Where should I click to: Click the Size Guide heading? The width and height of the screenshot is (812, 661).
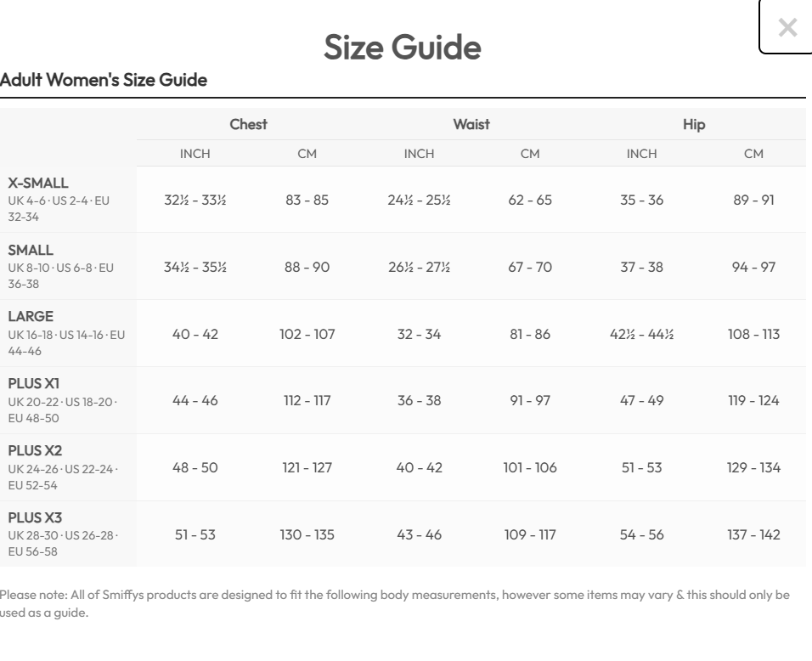403,47
